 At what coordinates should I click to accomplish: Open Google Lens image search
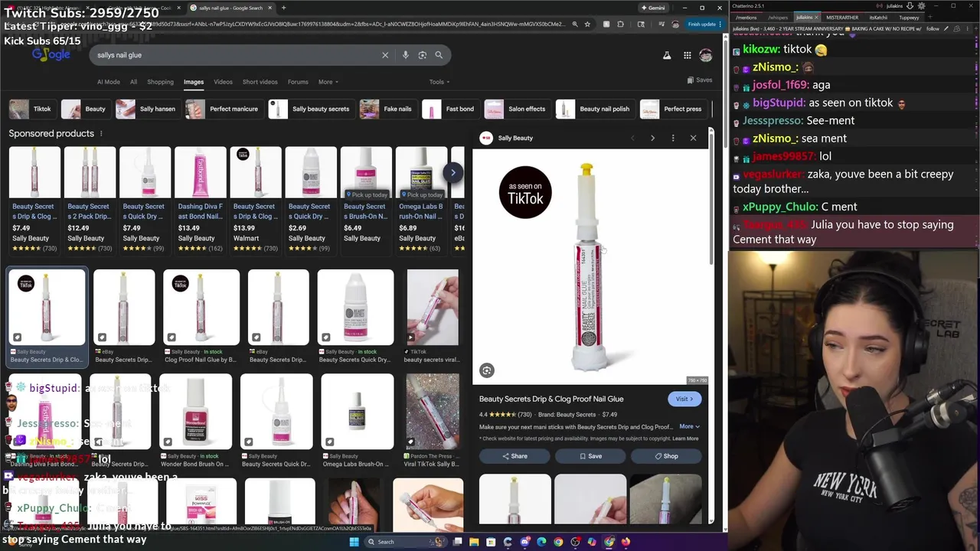(422, 55)
